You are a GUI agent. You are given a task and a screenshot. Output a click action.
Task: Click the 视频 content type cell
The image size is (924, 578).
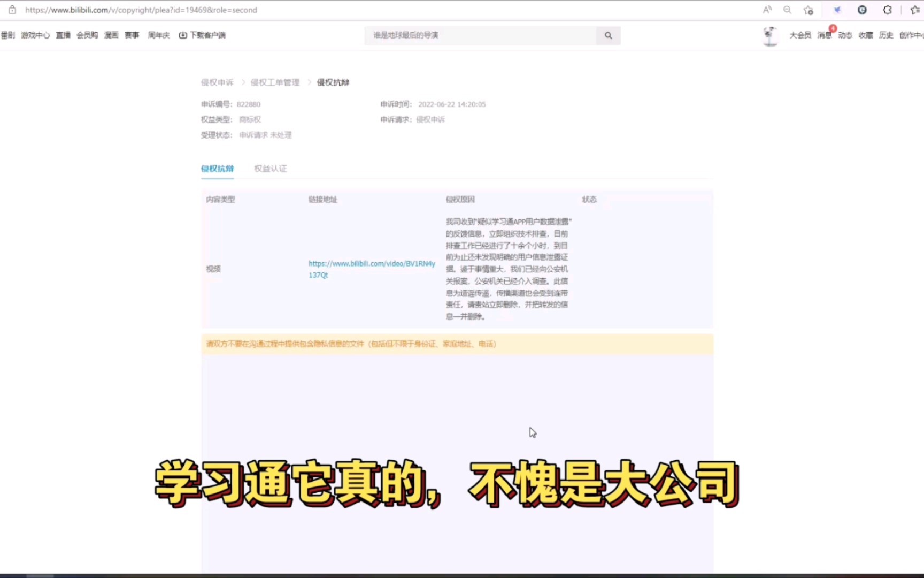213,269
